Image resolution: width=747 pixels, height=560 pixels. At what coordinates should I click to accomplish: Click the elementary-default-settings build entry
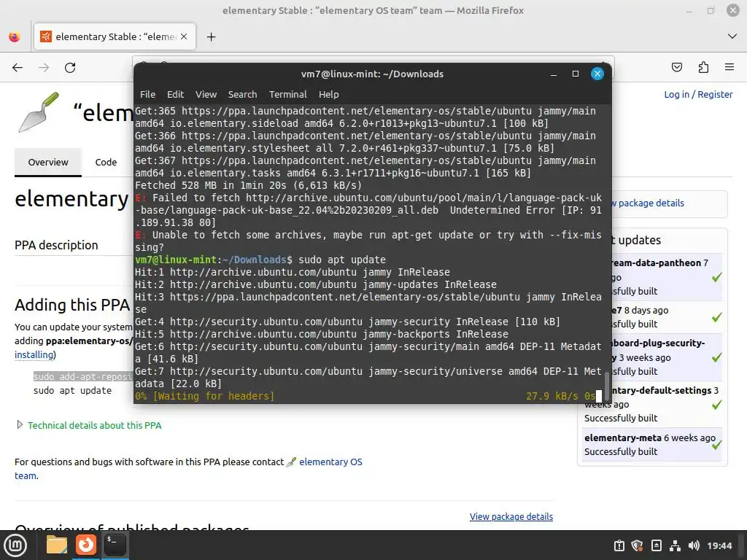pos(662,391)
